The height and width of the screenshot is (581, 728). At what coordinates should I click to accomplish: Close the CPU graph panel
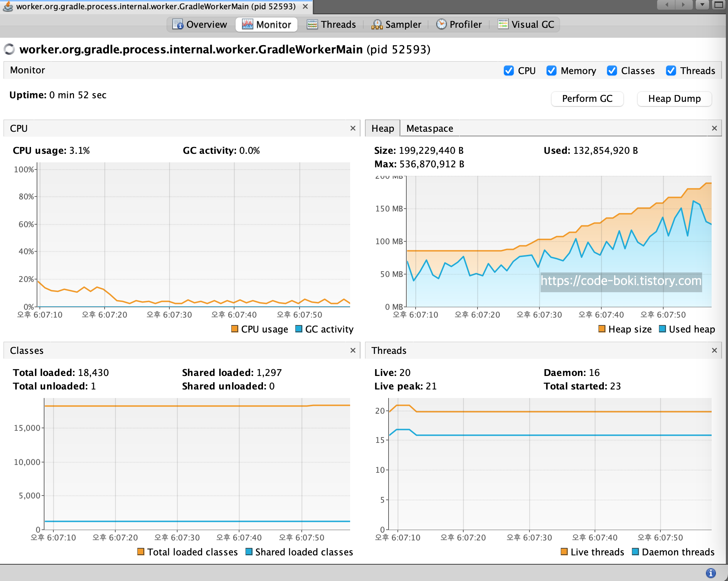353,128
